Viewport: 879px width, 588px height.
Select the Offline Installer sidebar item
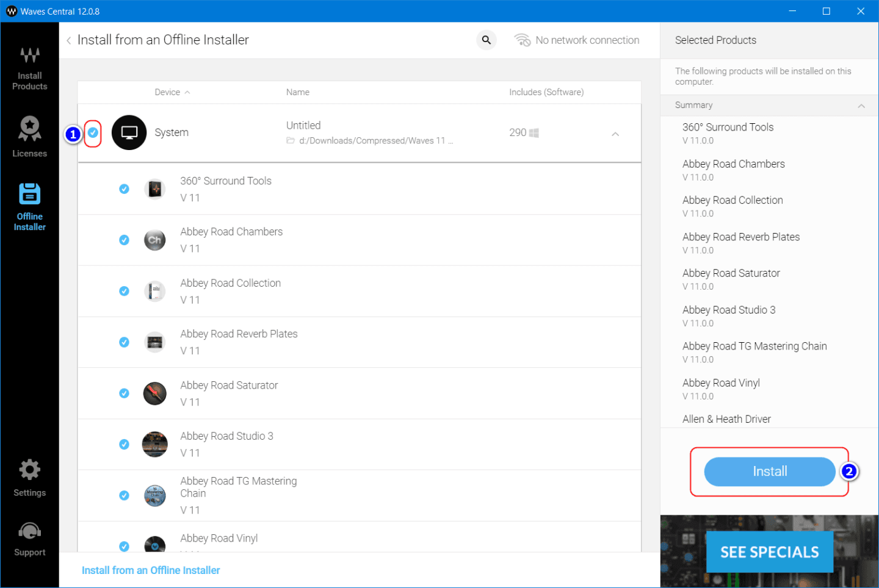(x=29, y=207)
